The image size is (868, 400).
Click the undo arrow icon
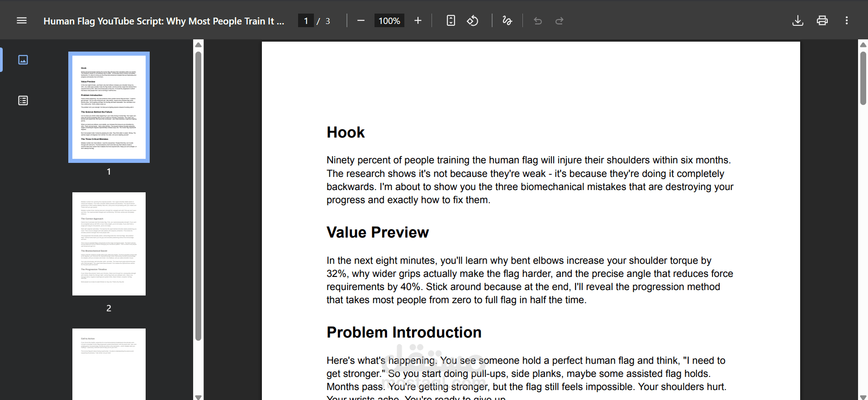click(x=538, y=21)
